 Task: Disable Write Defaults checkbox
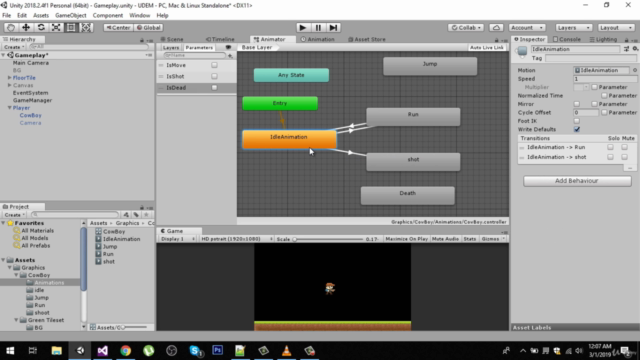(577, 129)
